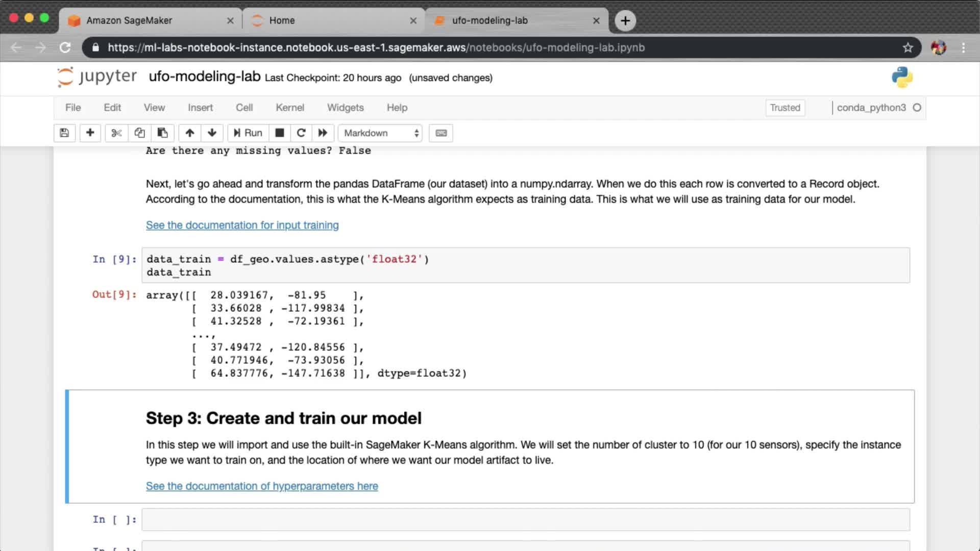This screenshot has height=551, width=980.
Task: Restart the kernel icon
Action: pos(301,133)
